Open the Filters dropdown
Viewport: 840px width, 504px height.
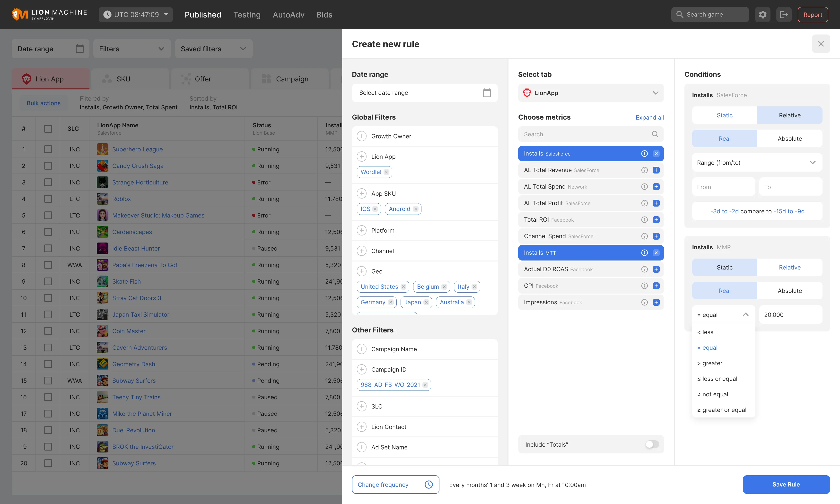132,49
